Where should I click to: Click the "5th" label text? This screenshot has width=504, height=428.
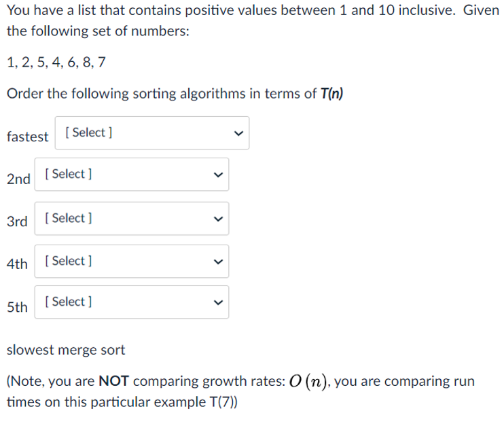pos(17,307)
